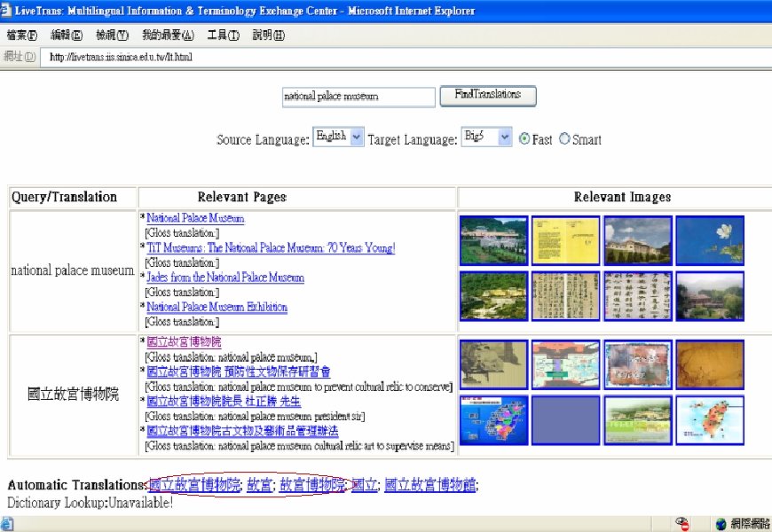772x532 pixels.
Task: Open the white flower on blue thumbnail
Action: click(x=710, y=240)
